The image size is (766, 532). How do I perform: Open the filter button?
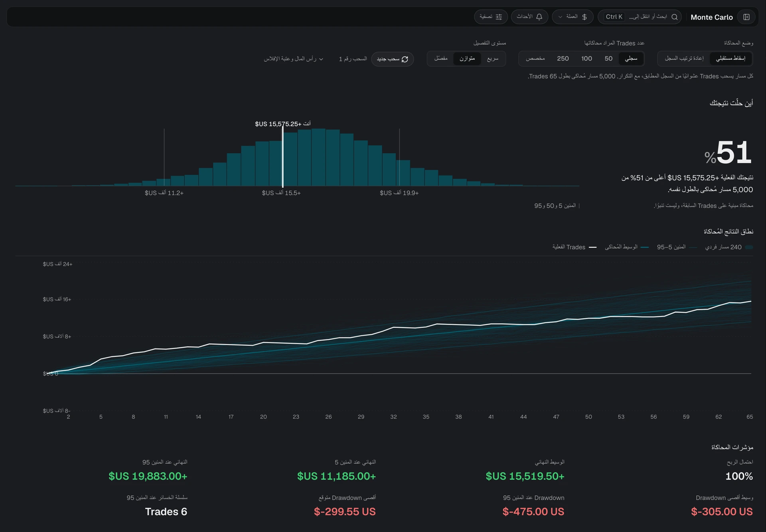(491, 17)
